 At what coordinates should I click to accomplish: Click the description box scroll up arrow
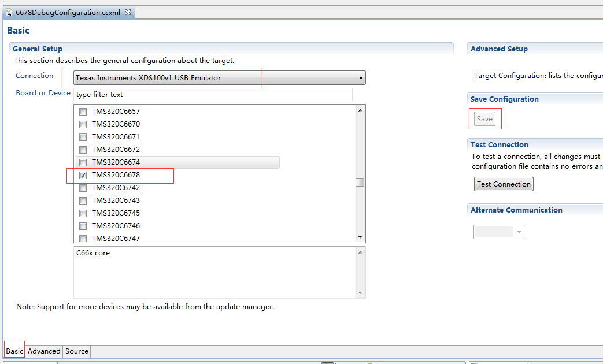[x=360, y=252]
